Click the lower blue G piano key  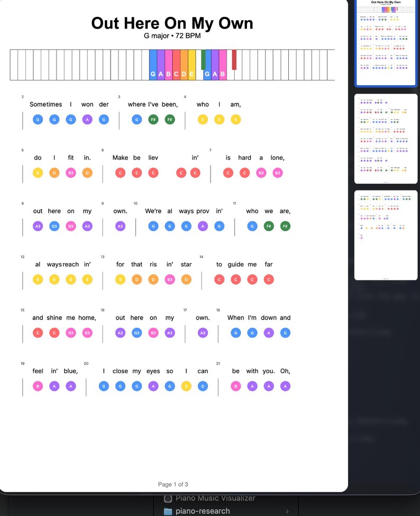(153, 65)
